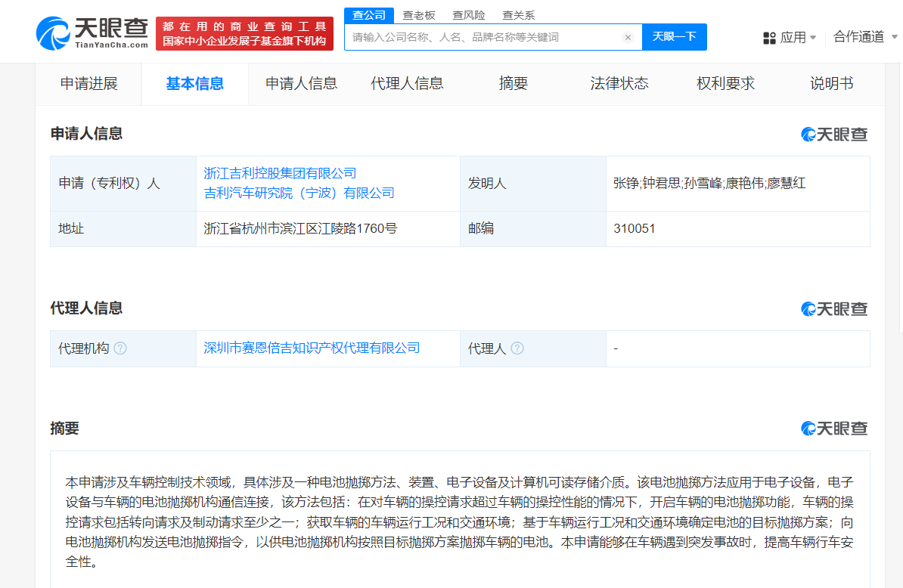Switch to the 摘要 tab
The width and height of the screenshot is (903, 588).
513,84
